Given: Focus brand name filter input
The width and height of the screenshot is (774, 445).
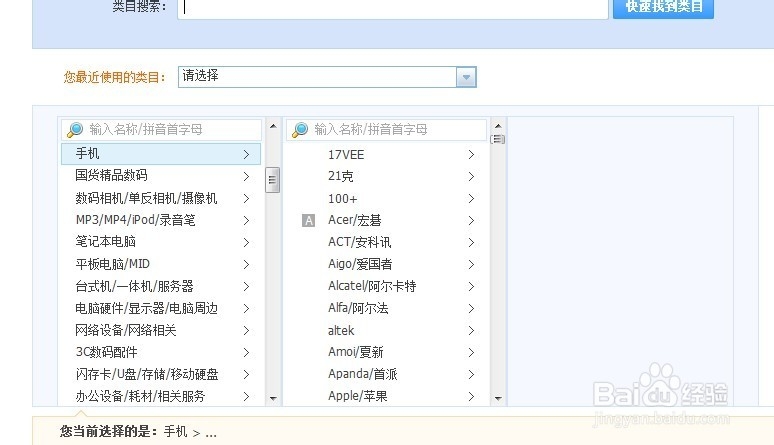Looking at the screenshot, I should [386, 129].
